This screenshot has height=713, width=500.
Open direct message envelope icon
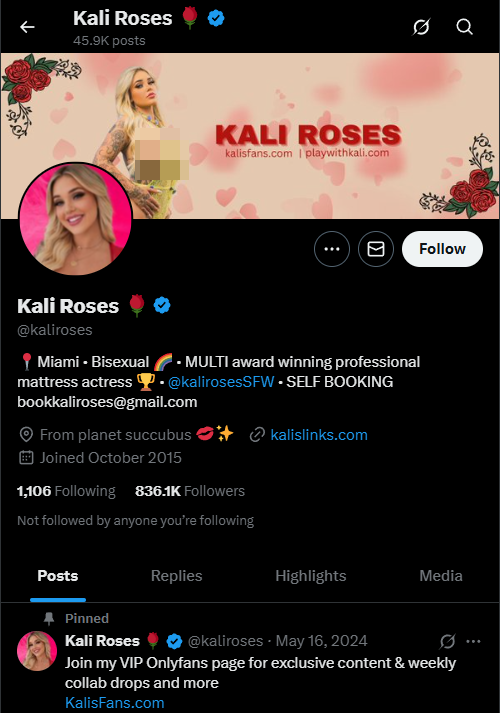pyautogui.click(x=376, y=249)
